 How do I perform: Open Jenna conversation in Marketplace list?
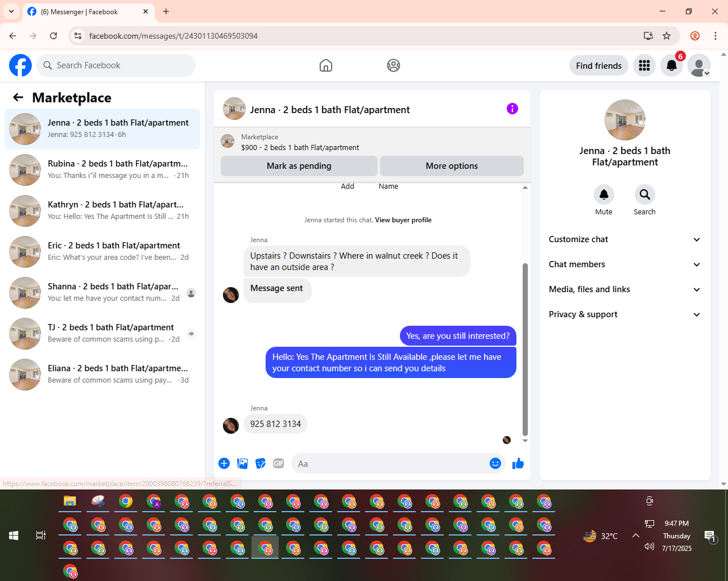[102, 129]
